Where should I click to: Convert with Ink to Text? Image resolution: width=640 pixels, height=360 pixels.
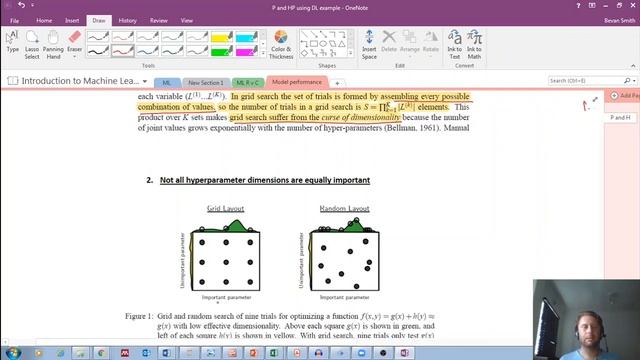click(454, 44)
